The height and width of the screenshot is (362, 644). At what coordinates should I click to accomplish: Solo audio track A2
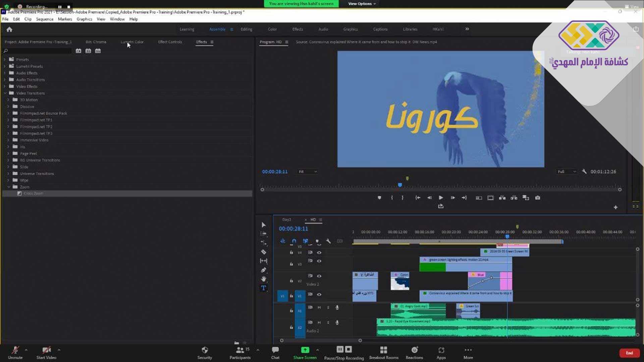(x=328, y=322)
